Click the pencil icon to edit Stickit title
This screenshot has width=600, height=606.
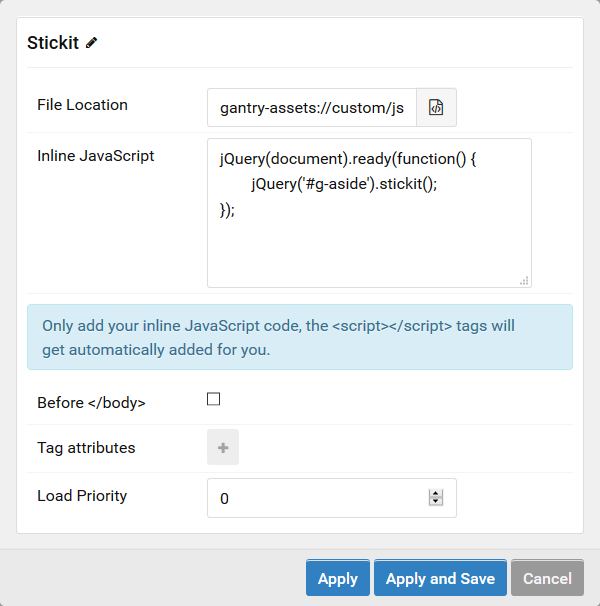coord(91,43)
